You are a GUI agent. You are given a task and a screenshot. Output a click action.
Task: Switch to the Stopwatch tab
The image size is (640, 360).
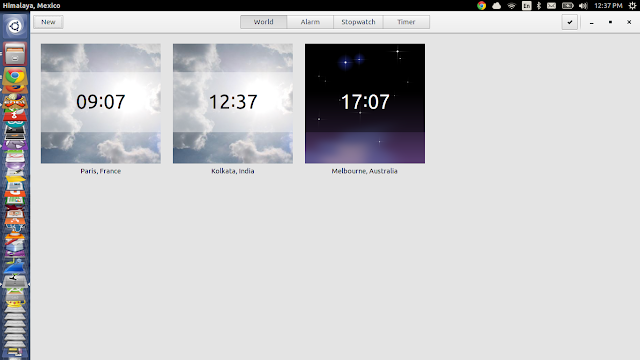click(x=358, y=22)
